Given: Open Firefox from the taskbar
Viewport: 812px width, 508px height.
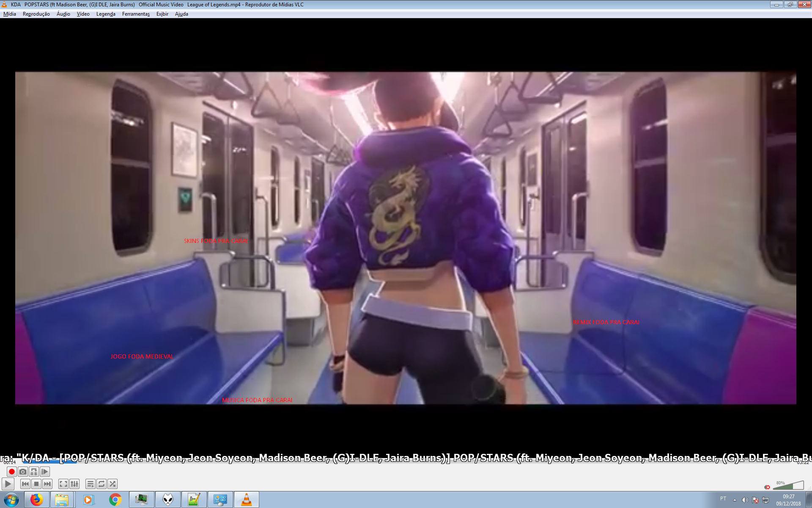Looking at the screenshot, I should (x=37, y=500).
